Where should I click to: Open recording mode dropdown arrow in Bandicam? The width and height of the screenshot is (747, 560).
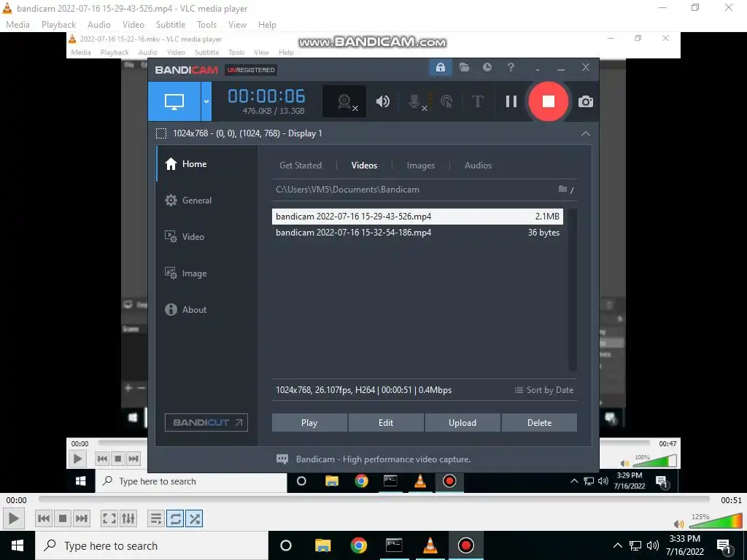(x=206, y=101)
